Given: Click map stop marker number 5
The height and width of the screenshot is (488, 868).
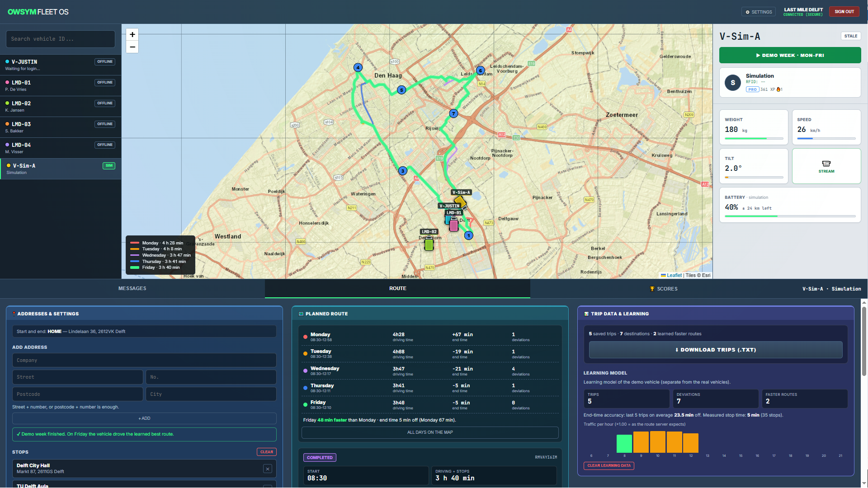Looking at the screenshot, I should pyautogui.click(x=401, y=90).
